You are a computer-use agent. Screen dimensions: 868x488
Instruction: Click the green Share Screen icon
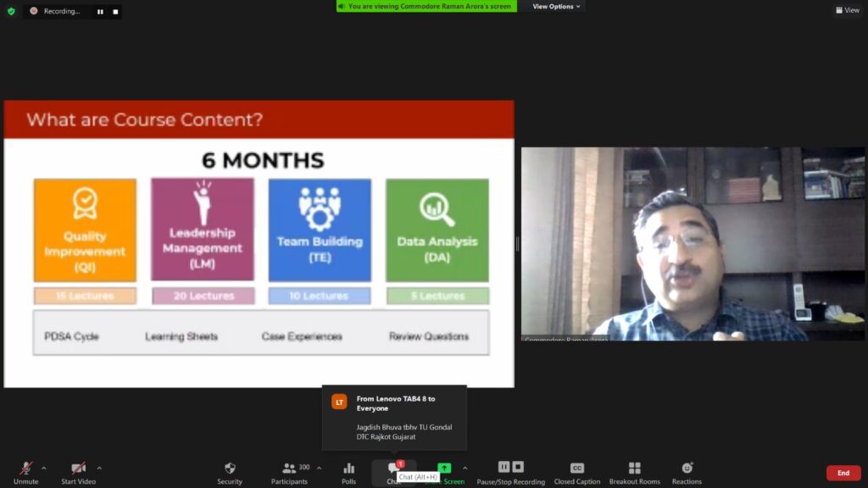[x=444, y=469]
